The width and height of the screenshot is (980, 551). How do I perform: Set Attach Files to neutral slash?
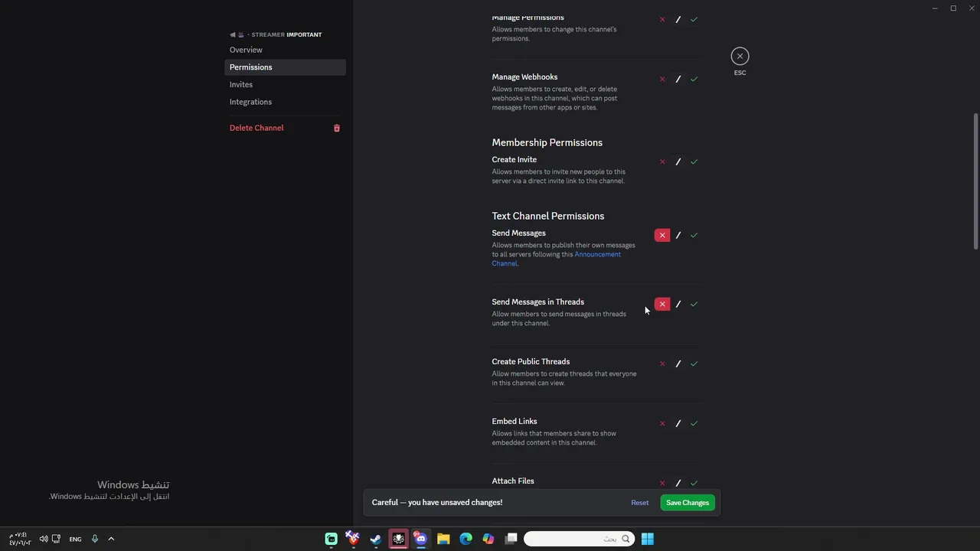678,483
